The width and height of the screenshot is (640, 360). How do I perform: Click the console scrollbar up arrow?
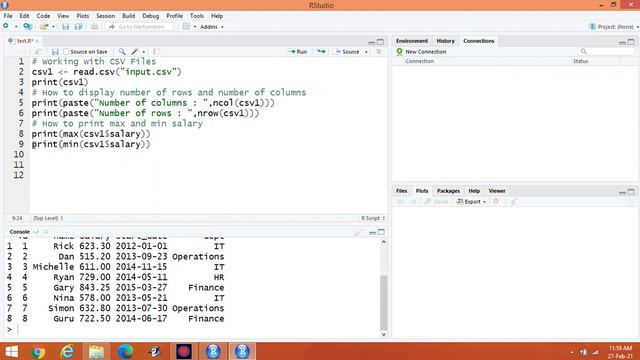point(383,242)
